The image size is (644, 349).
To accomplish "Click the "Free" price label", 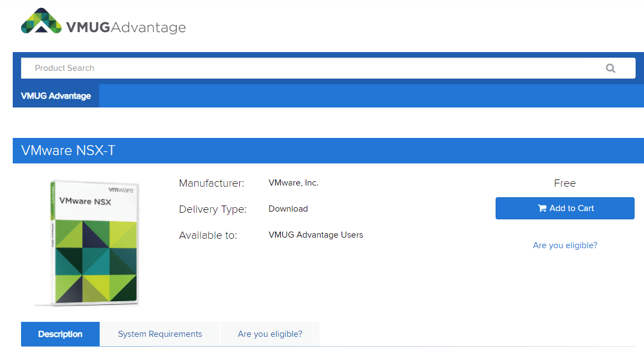I will point(565,183).
